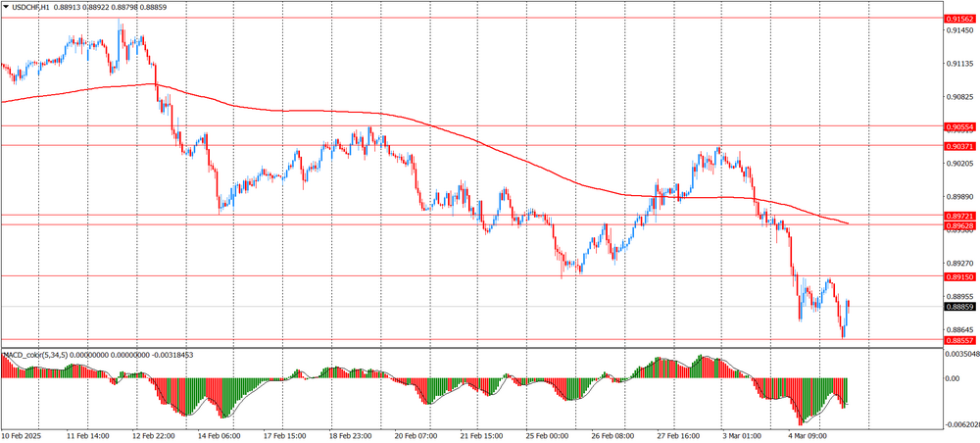
Task: Click the 26 Feb 08:00 time label
Action: click(612, 434)
